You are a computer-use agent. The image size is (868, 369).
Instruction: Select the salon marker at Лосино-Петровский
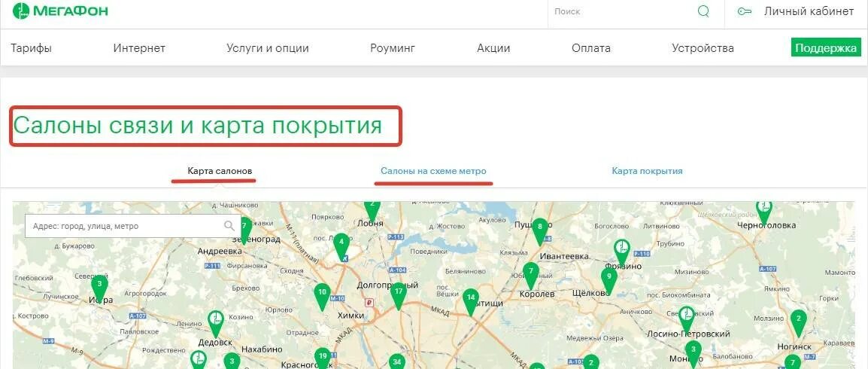click(687, 319)
